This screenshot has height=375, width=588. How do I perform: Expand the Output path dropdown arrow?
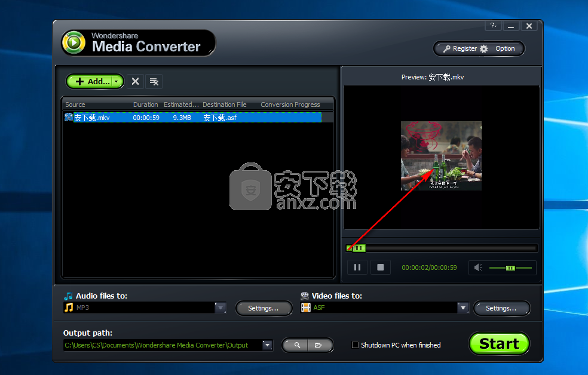(267, 345)
